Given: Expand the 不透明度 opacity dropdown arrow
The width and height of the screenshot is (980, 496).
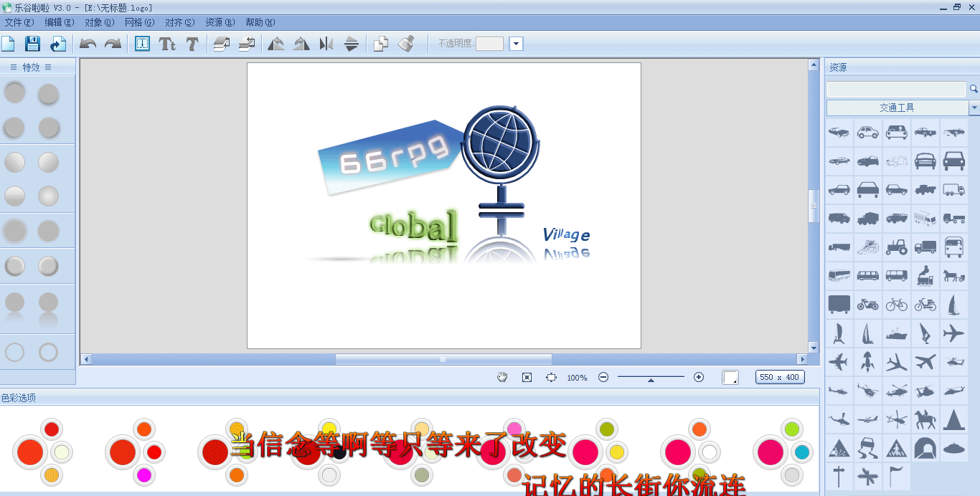Looking at the screenshot, I should 517,44.
